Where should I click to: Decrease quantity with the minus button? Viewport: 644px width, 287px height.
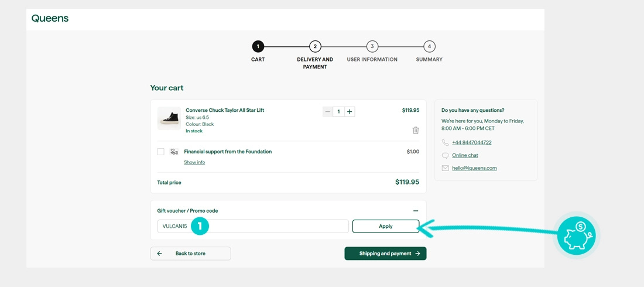(x=328, y=111)
